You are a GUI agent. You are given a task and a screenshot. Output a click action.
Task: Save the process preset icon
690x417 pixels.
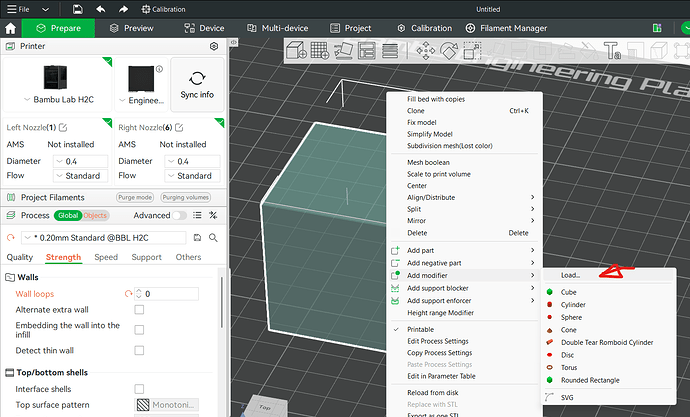tap(198, 238)
